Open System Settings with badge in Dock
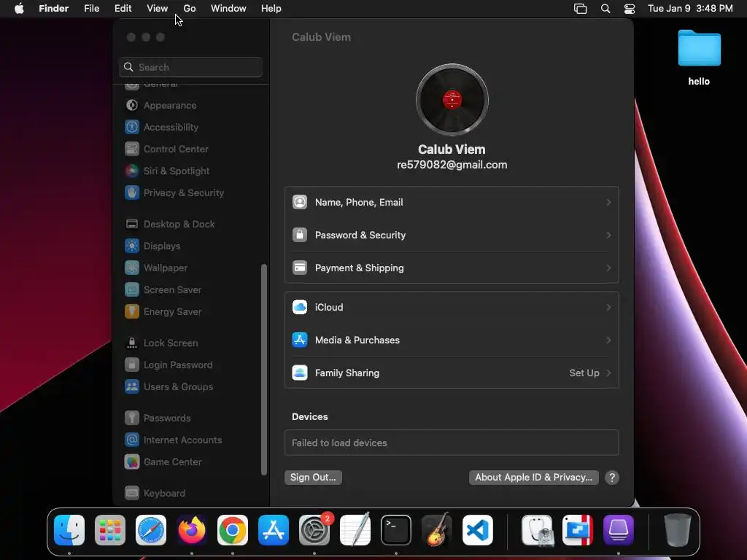747x560 pixels. tap(314, 531)
